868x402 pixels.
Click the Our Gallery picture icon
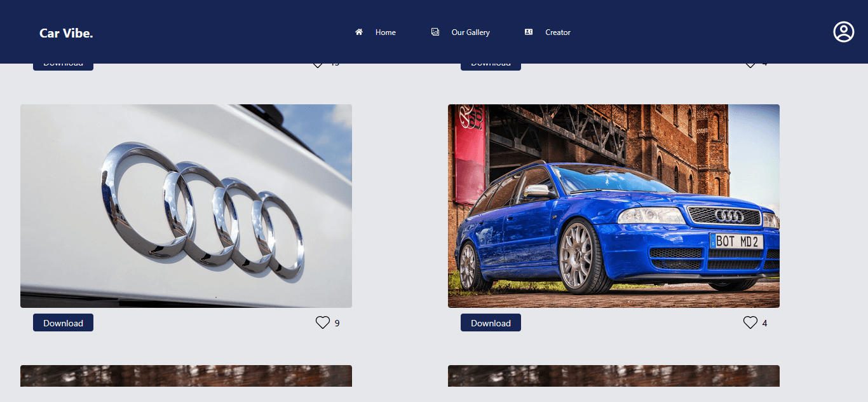(x=435, y=32)
